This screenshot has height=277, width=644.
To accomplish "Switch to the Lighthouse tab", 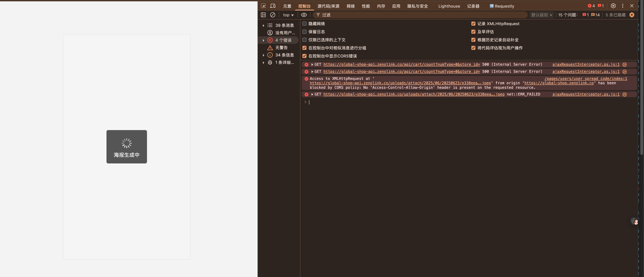I will (449, 6).
